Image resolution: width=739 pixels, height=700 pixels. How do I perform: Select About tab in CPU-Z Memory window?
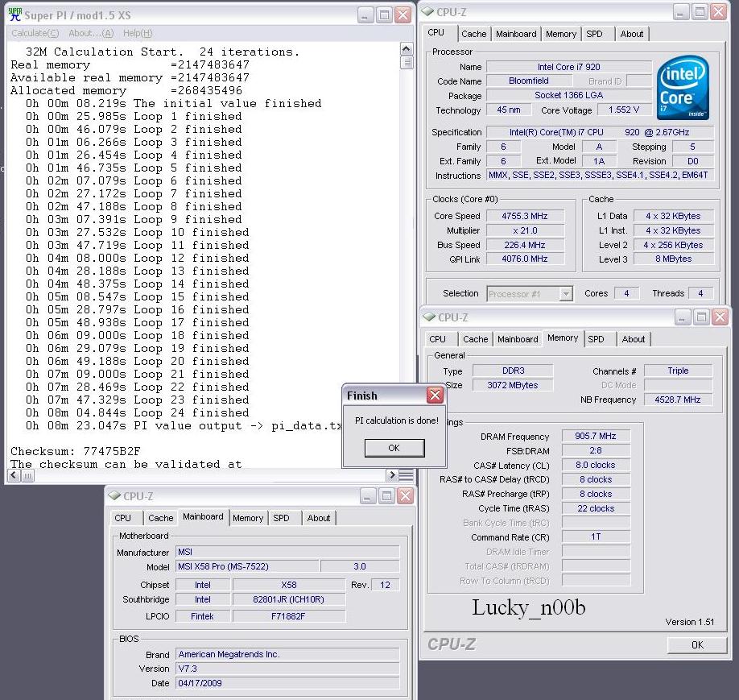click(x=633, y=339)
